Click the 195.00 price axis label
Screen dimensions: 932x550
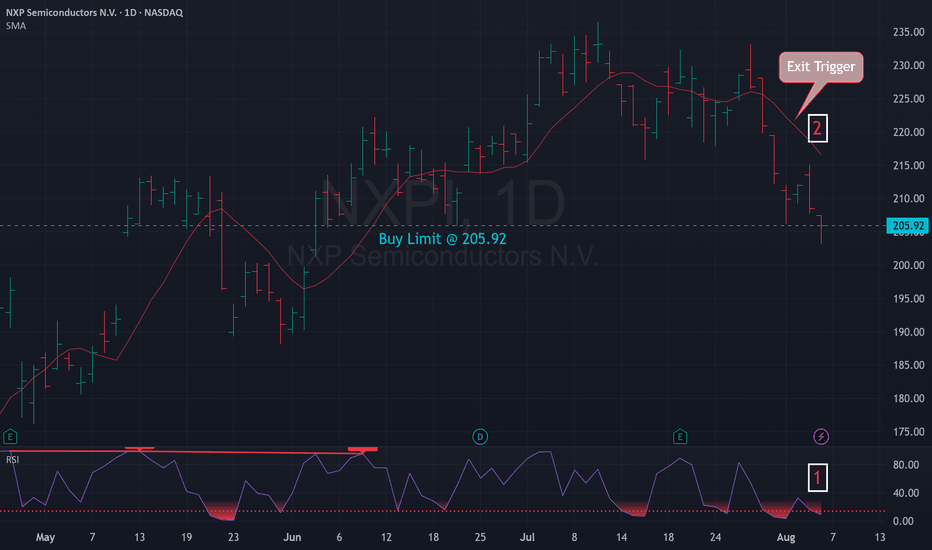tap(908, 298)
